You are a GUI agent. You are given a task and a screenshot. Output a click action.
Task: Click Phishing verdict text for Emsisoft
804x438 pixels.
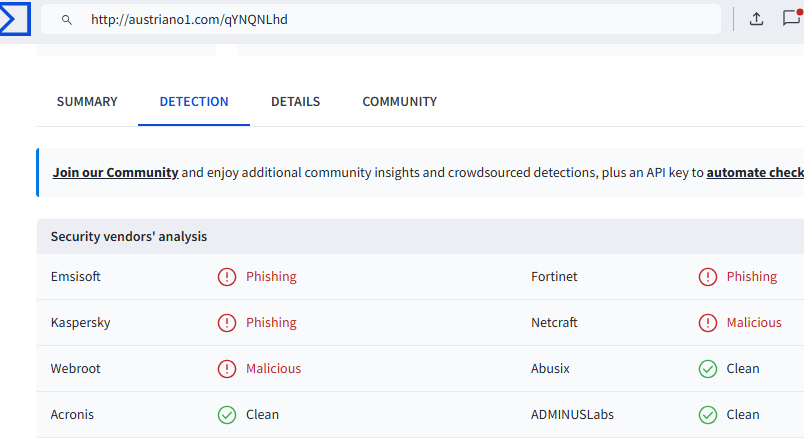click(x=271, y=276)
